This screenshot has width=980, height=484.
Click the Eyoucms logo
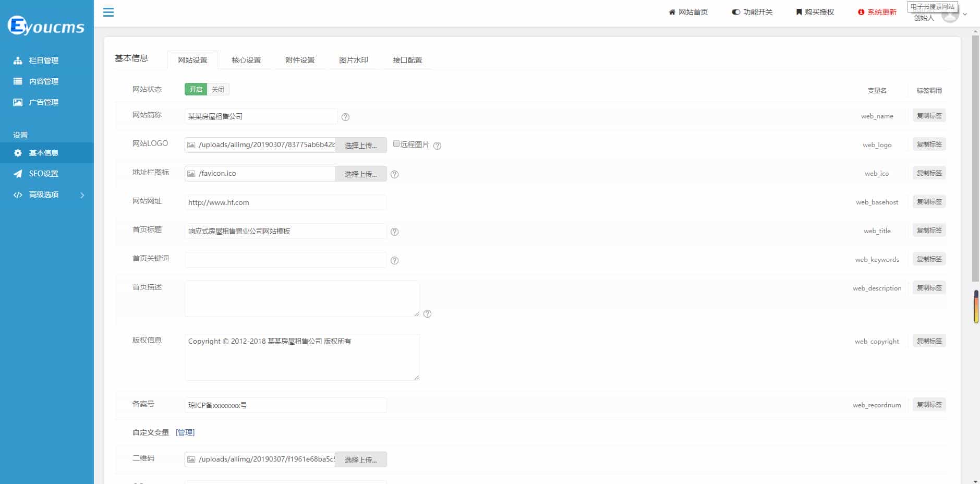(46, 26)
